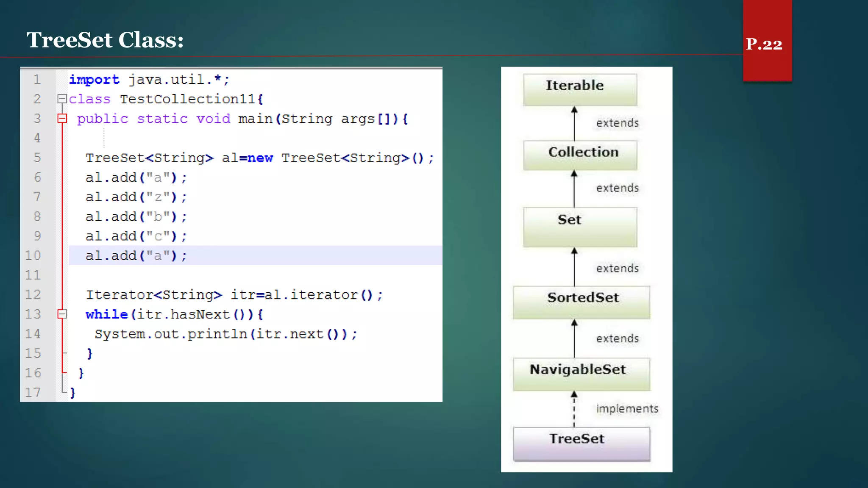Click line number 1 in gutter
868x488 pixels.
(x=37, y=80)
